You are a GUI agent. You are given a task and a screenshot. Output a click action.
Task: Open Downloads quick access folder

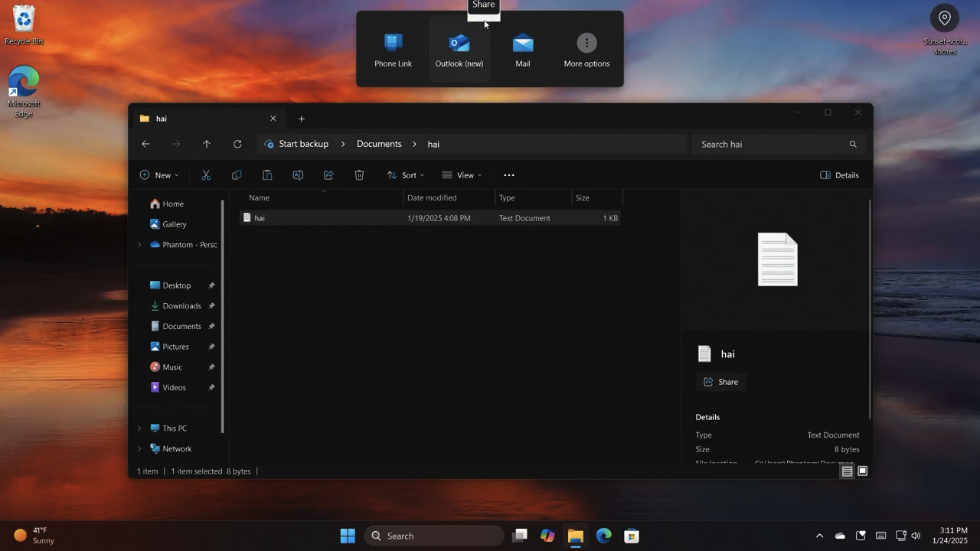coord(181,306)
